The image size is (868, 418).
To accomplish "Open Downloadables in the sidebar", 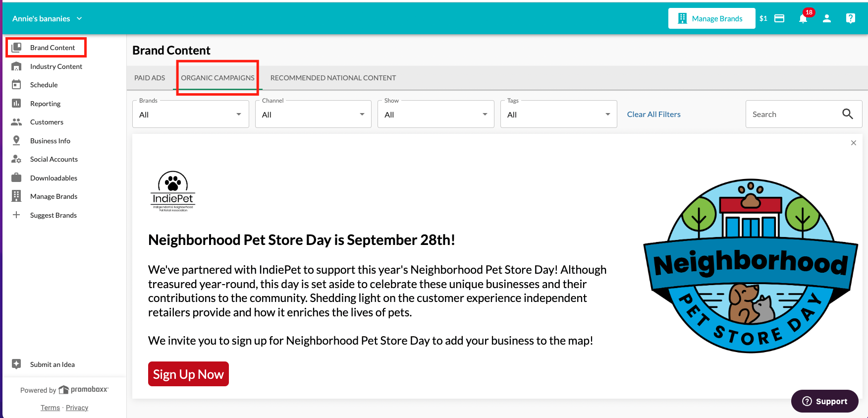I will point(54,178).
